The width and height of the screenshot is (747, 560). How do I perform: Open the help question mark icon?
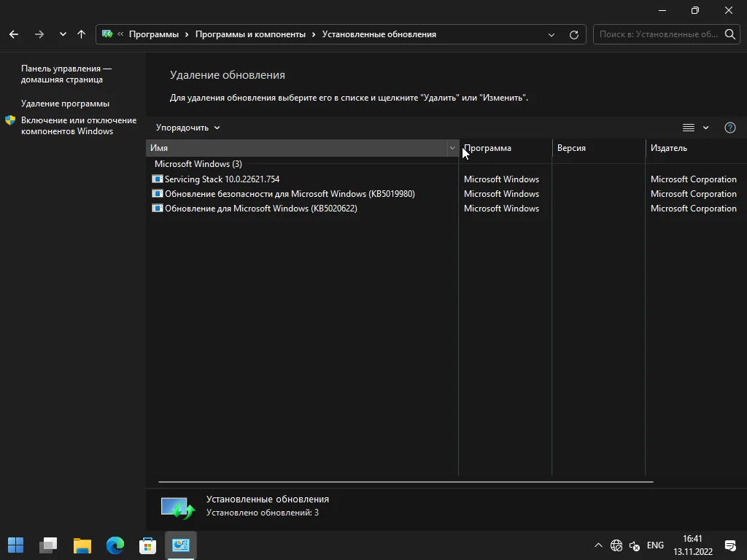coord(729,128)
